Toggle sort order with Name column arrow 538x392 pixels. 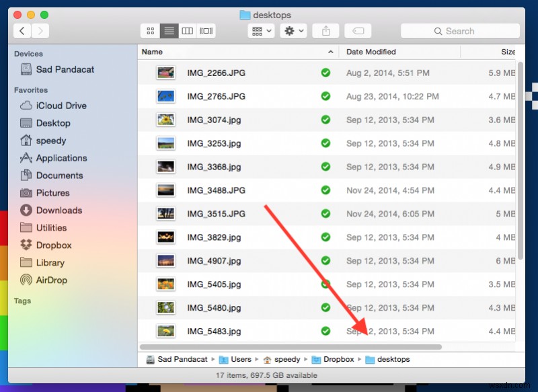tap(330, 52)
